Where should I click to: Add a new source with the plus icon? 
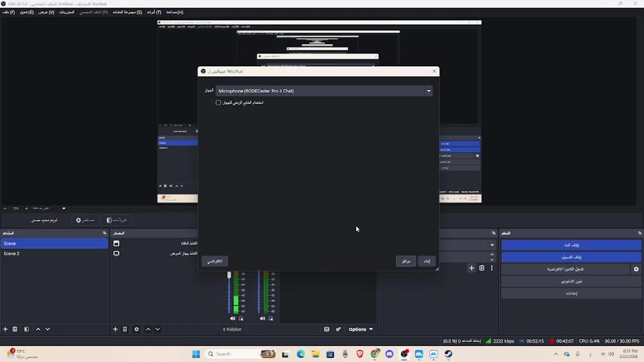[x=115, y=329]
